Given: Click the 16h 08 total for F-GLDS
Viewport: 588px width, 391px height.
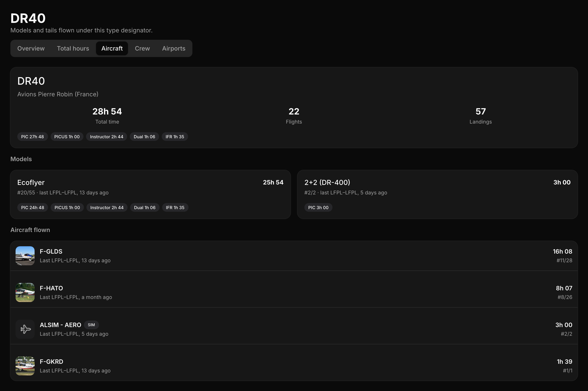Looking at the screenshot, I should pos(562,251).
